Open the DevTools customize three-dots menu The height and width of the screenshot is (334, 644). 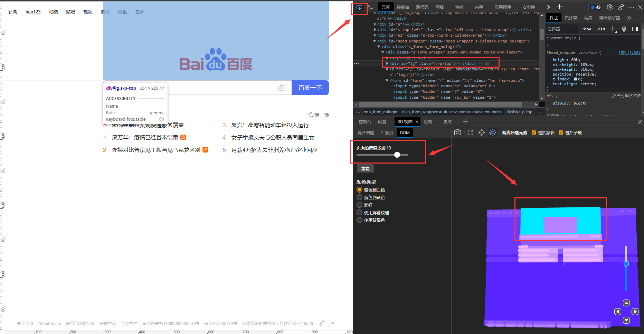(631, 7)
